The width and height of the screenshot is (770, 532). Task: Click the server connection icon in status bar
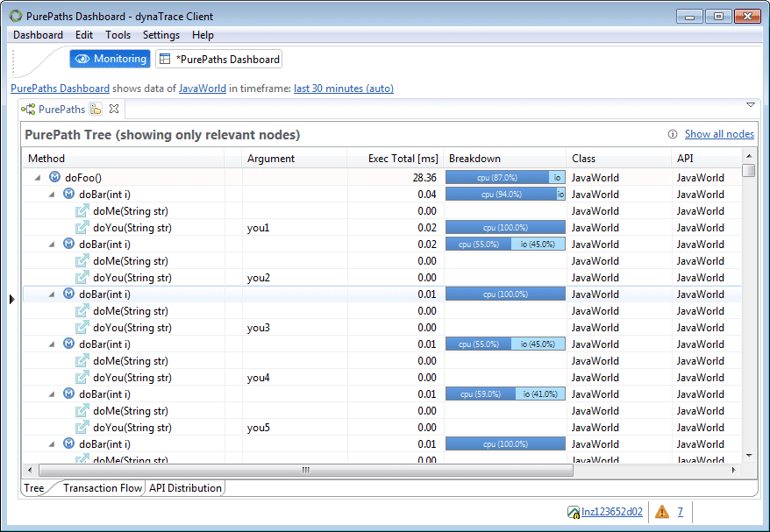click(x=573, y=513)
